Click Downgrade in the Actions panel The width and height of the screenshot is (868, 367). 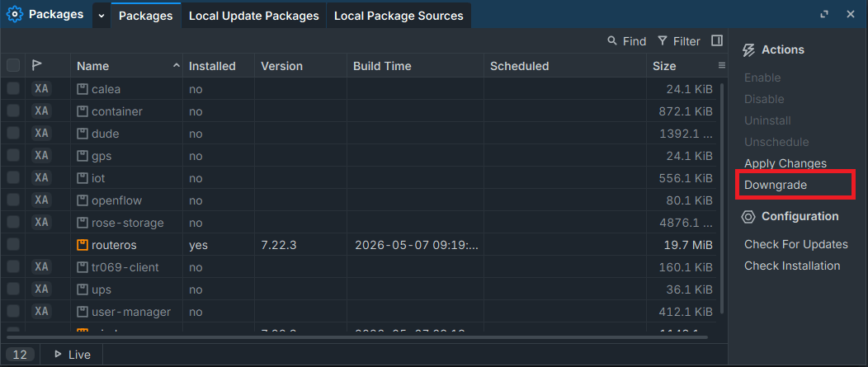click(775, 185)
